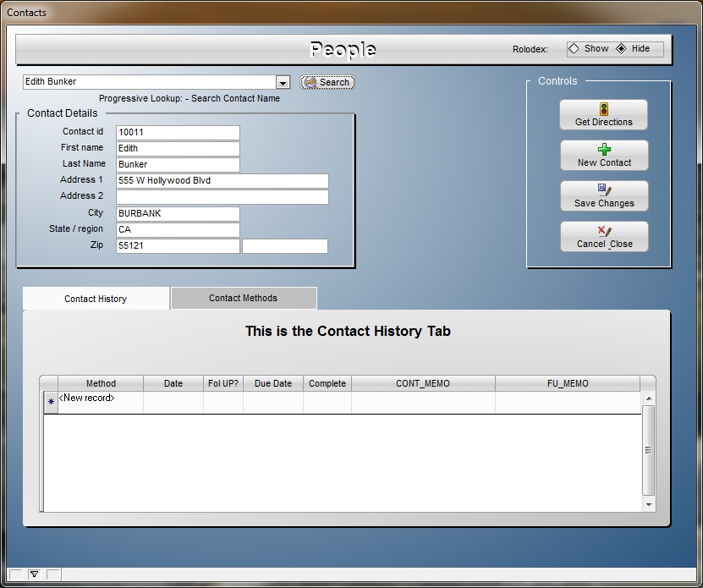Select the Show Rolodex radio option
Screen dimensions: 703x588
pyautogui.click(x=574, y=49)
